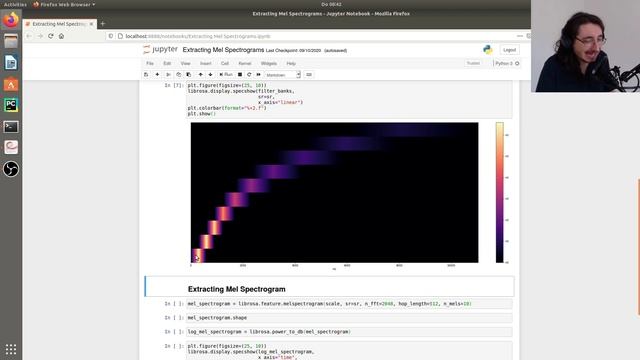
Task: Open the Kernel menu
Action: click(245, 64)
